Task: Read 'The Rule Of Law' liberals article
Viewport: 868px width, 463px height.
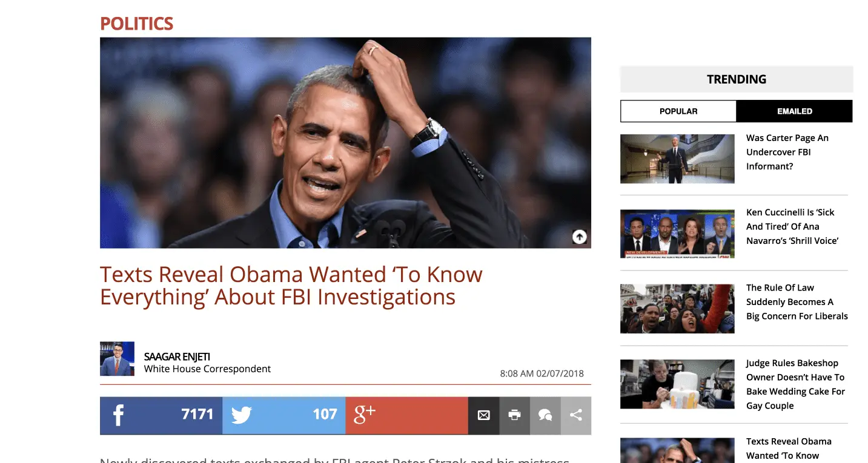Action: pyautogui.click(x=797, y=301)
